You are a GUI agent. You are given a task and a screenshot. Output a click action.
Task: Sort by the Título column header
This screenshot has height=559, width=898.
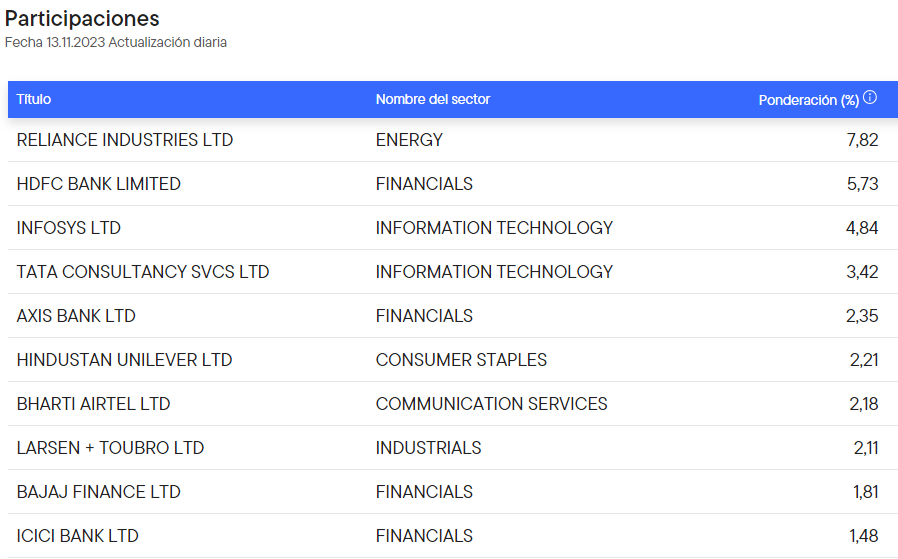34,99
